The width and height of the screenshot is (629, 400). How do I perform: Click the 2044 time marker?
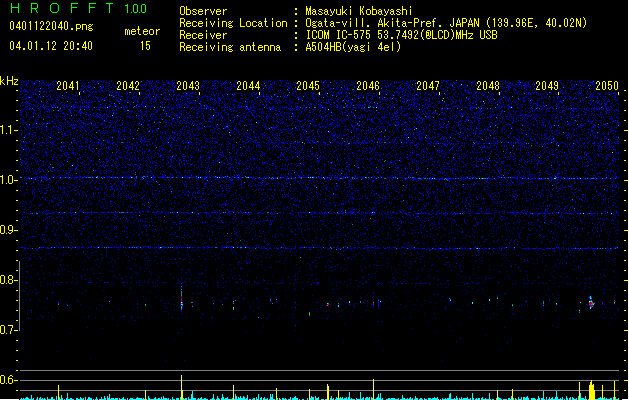[x=248, y=86]
